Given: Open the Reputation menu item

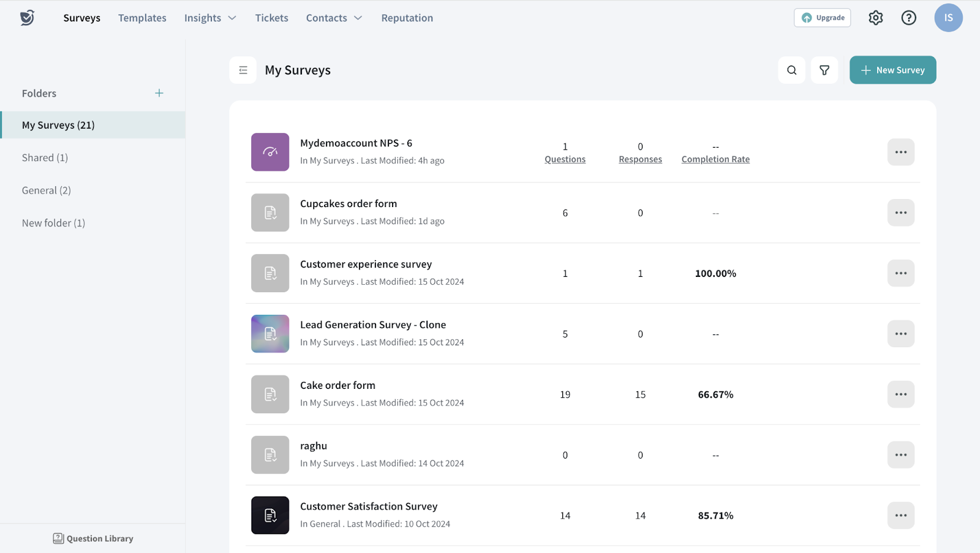Looking at the screenshot, I should coord(407,18).
